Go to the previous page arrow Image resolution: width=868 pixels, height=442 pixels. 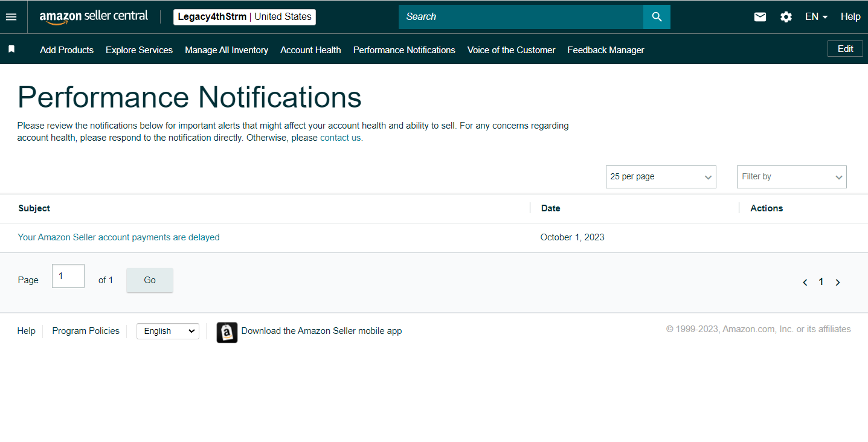tap(805, 282)
